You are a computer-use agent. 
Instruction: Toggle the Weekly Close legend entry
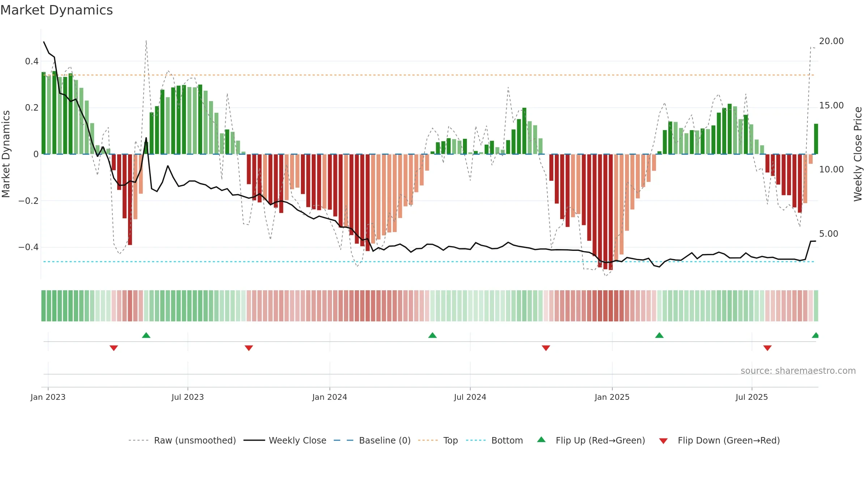pos(285,440)
